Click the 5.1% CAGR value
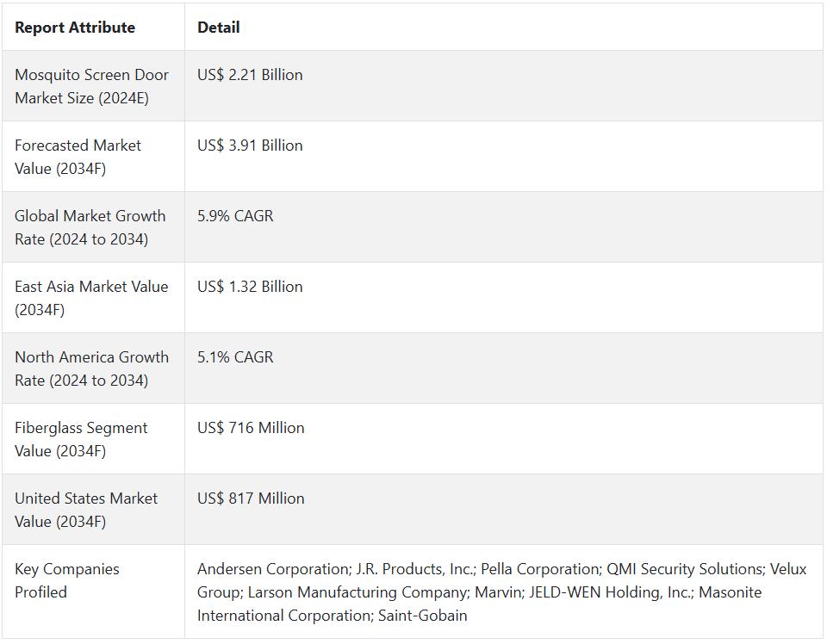827x644 pixels. coord(235,357)
